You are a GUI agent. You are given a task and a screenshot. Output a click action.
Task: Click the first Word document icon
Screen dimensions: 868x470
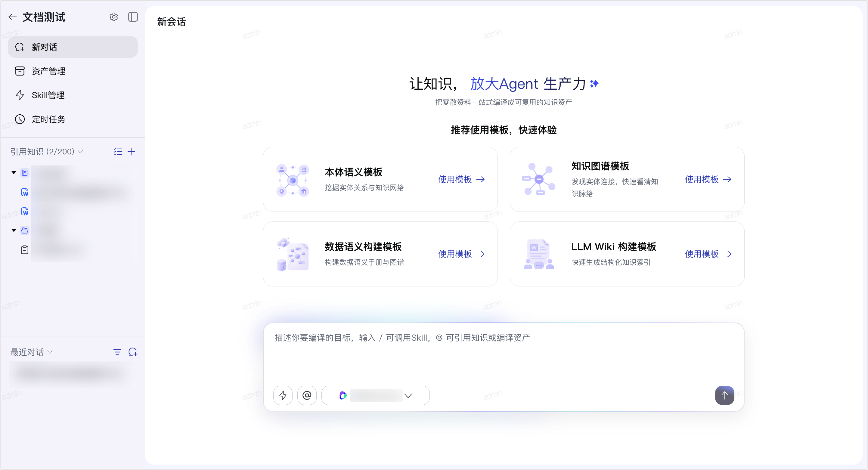coord(25,192)
